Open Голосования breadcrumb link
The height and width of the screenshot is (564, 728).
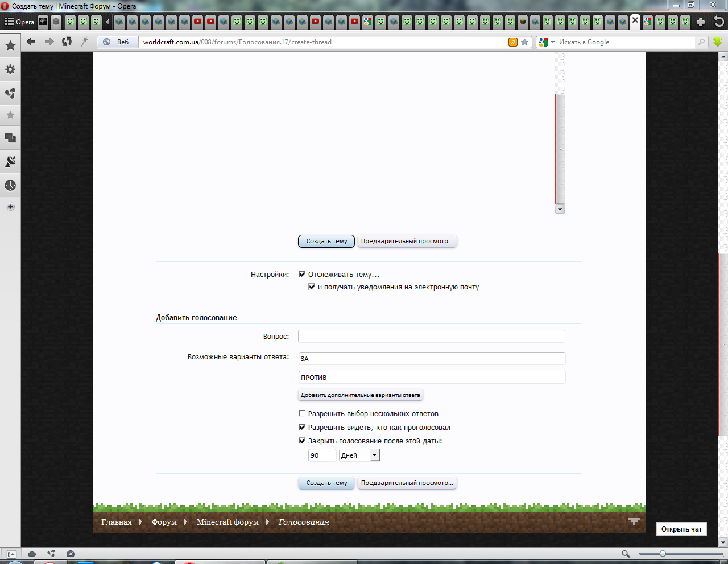tap(304, 522)
